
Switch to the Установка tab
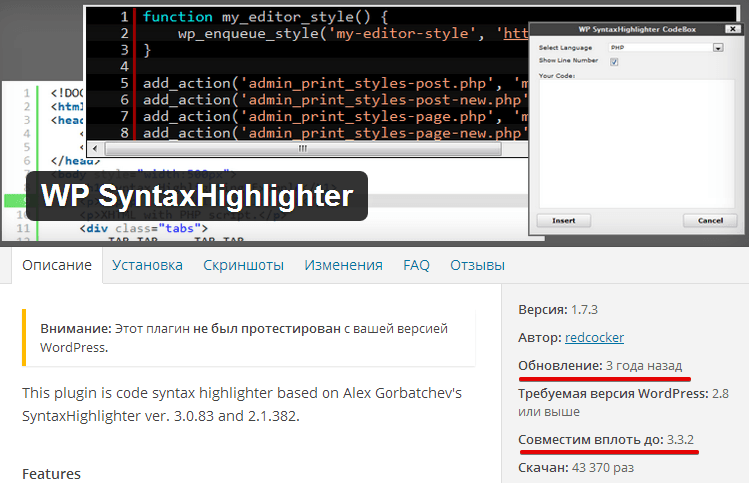point(147,265)
